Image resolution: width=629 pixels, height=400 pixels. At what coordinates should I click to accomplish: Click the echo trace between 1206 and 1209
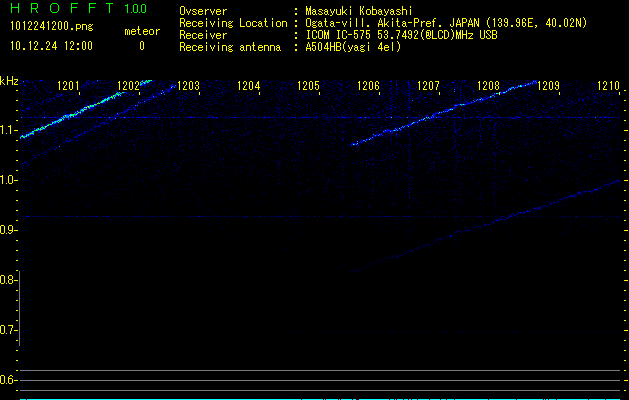coord(444,113)
